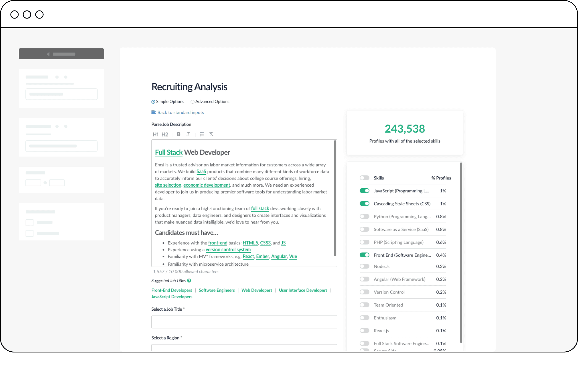The image size is (578, 392).
Task: Toggle bold formatting in the job description editor
Action: point(179,134)
